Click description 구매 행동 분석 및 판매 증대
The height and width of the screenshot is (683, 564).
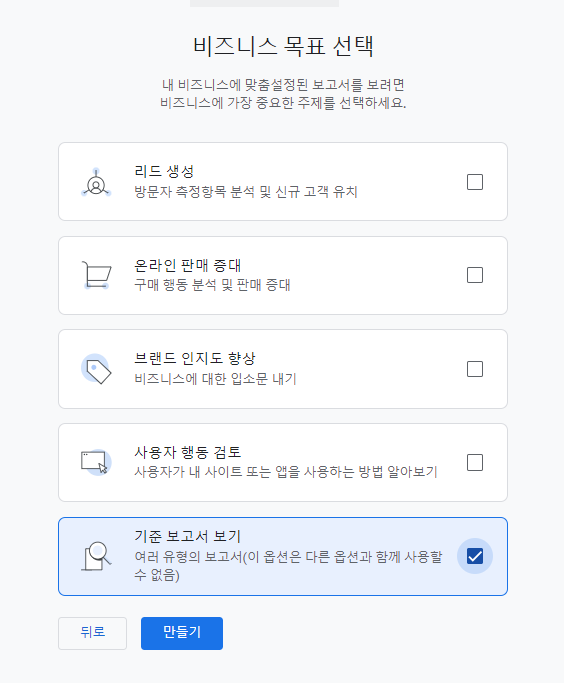[x=212, y=285]
